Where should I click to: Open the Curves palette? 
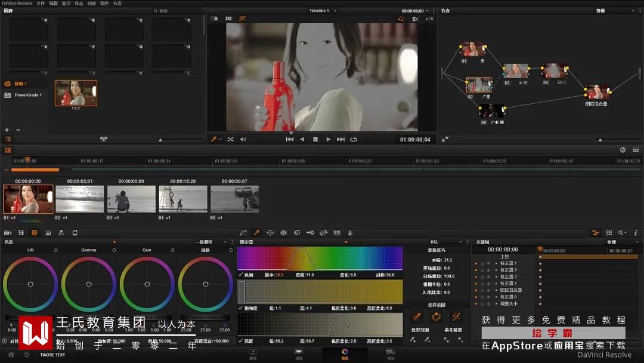click(x=243, y=233)
